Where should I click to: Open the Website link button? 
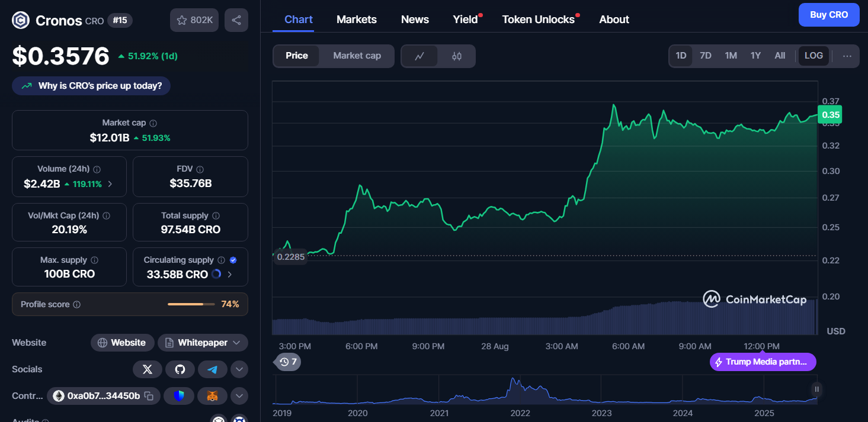(x=123, y=343)
